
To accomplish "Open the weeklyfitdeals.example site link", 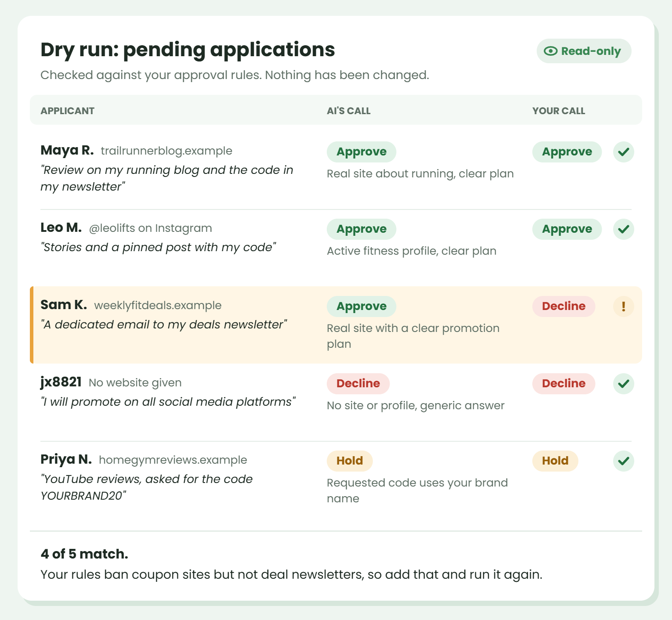I will 158,305.
